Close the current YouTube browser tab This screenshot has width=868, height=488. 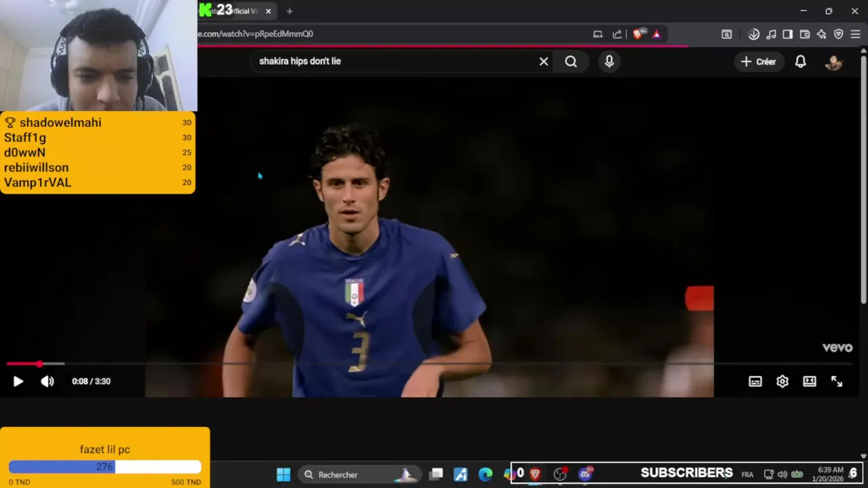click(x=269, y=11)
